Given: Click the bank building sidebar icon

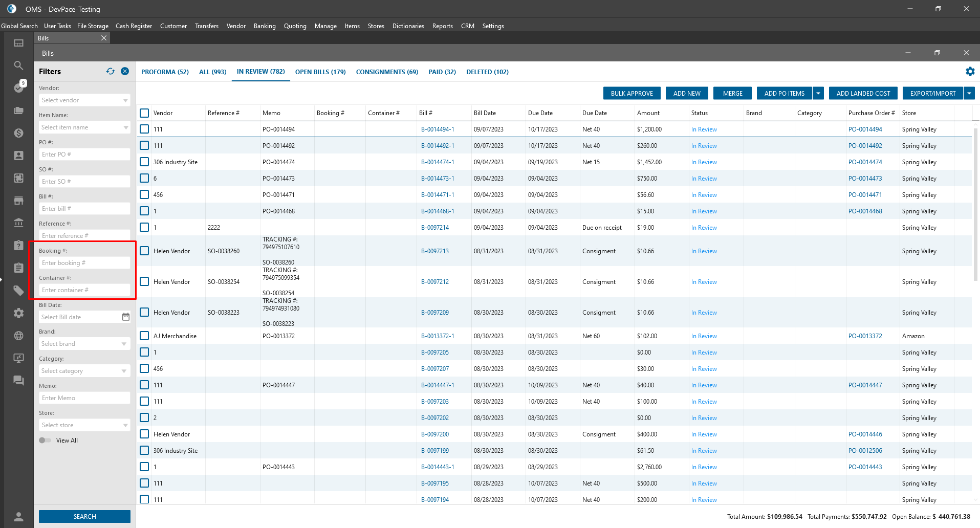Looking at the screenshot, I should pyautogui.click(x=19, y=223).
